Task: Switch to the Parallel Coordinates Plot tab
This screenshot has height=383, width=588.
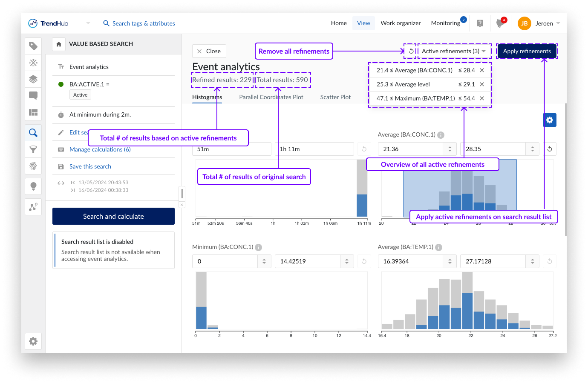Action: 271,97
